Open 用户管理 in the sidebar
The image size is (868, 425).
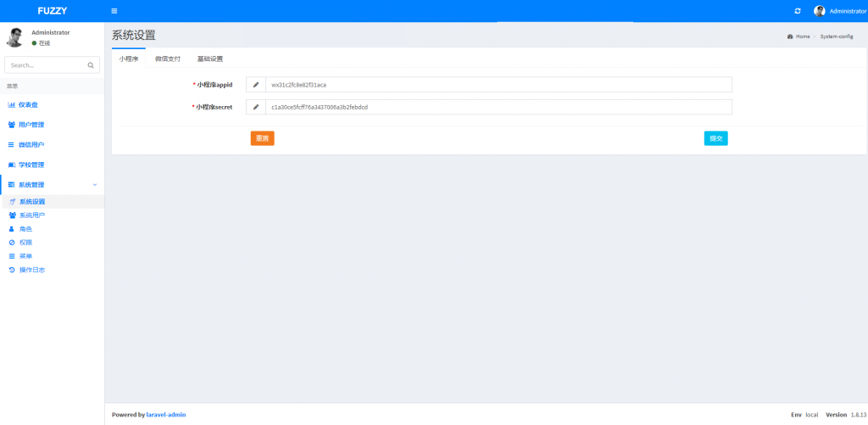(x=31, y=125)
